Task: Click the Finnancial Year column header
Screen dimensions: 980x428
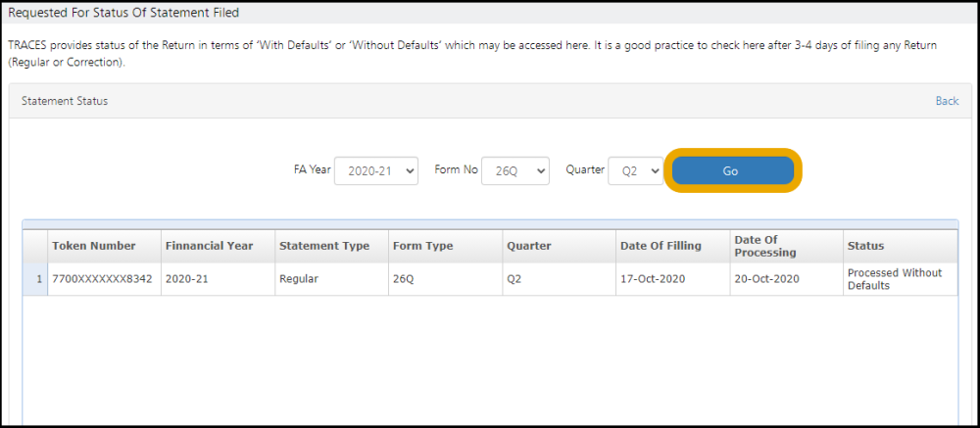Action: [219, 246]
